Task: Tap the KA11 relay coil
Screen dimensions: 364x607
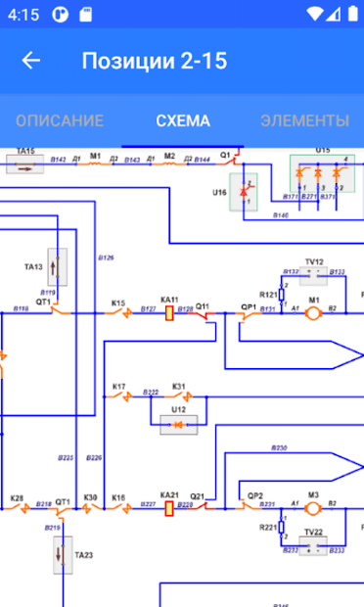Action: pos(169,313)
